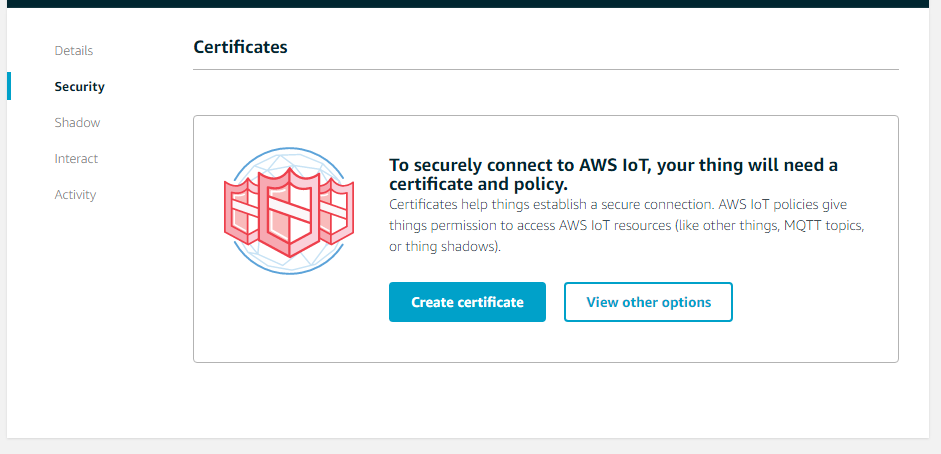This screenshot has width=941, height=454.
Task: Click the right shield in the illustration
Action: pos(338,210)
